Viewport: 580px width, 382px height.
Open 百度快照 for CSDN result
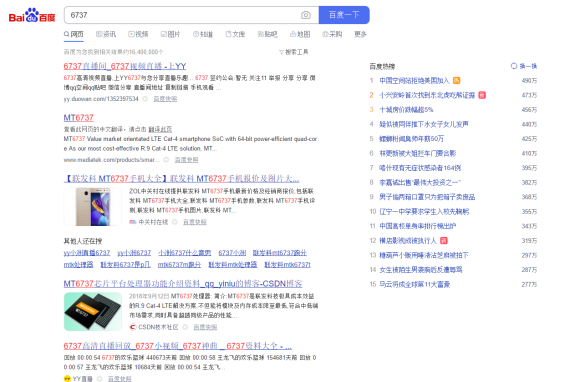[x=205, y=327]
